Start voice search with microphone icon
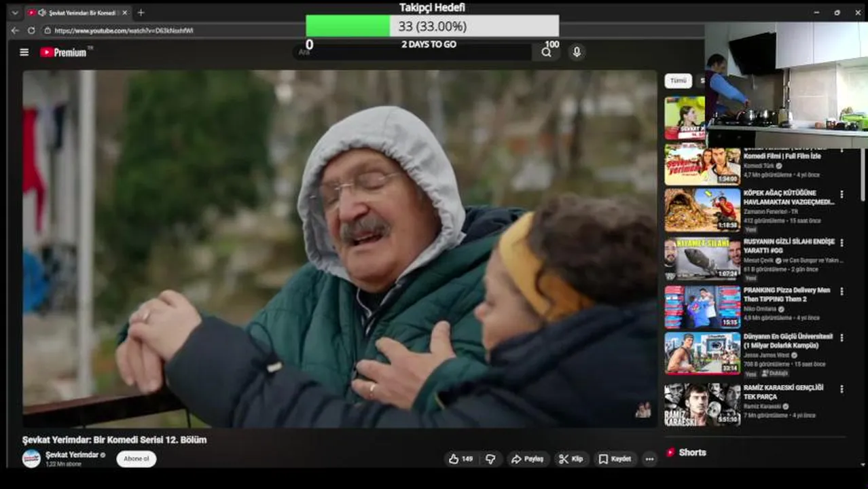This screenshot has height=489, width=868. [577, 52]
